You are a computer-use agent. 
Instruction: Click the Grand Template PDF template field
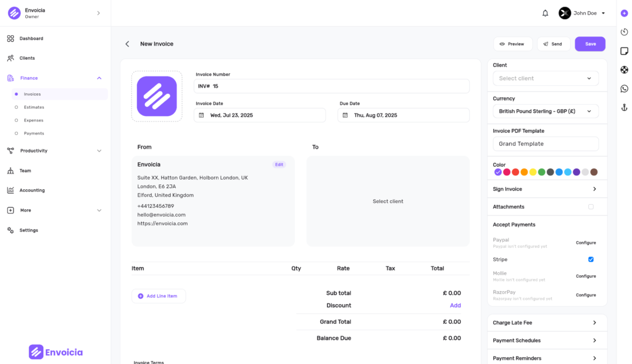click(x=546, y=144)
